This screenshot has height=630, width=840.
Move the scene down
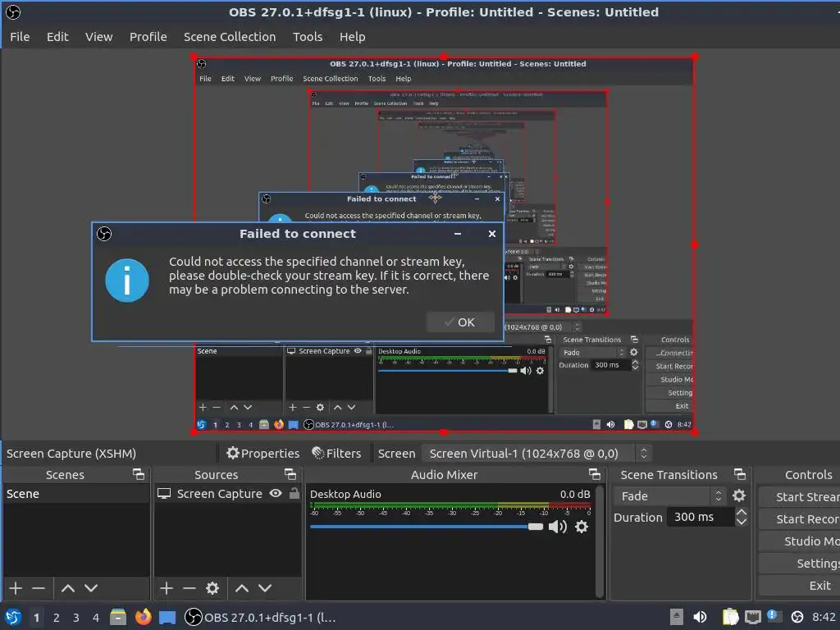point(91,588)
